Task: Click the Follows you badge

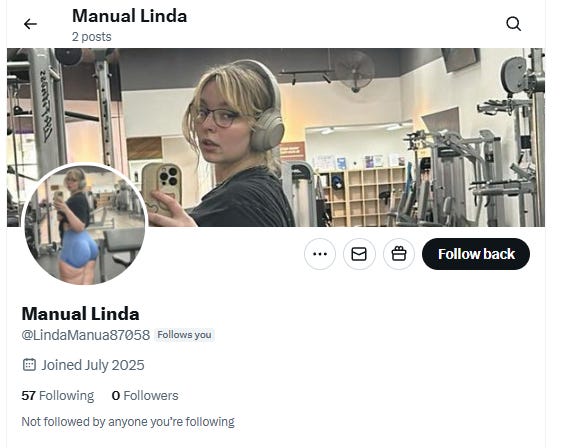Action: coord(184,335)
